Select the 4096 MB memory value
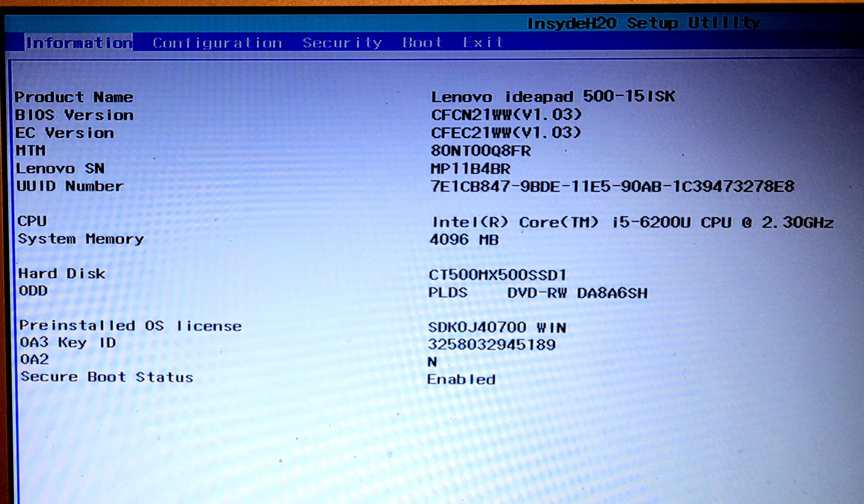 click(464, 240)
